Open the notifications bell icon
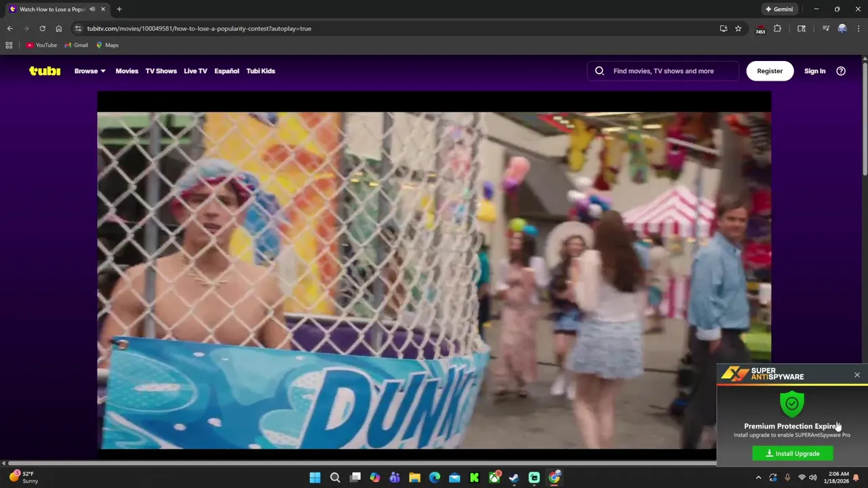Screen dimensions: 868x488 coord(856,477)
